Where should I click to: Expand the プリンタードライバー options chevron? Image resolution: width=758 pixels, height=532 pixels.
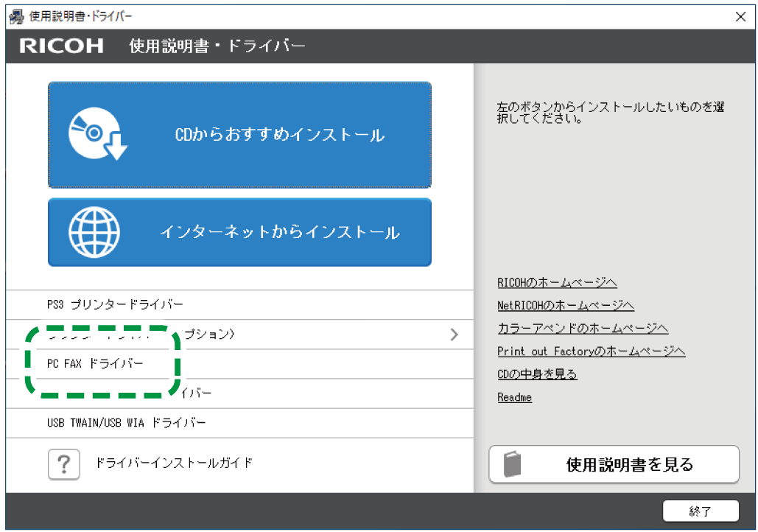coord(455,334)
